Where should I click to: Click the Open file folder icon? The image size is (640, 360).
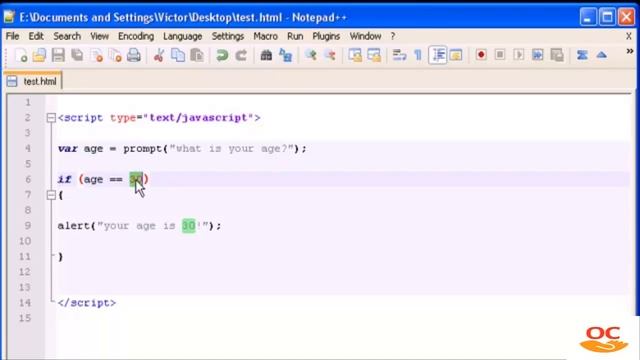[x=40, y=55]
